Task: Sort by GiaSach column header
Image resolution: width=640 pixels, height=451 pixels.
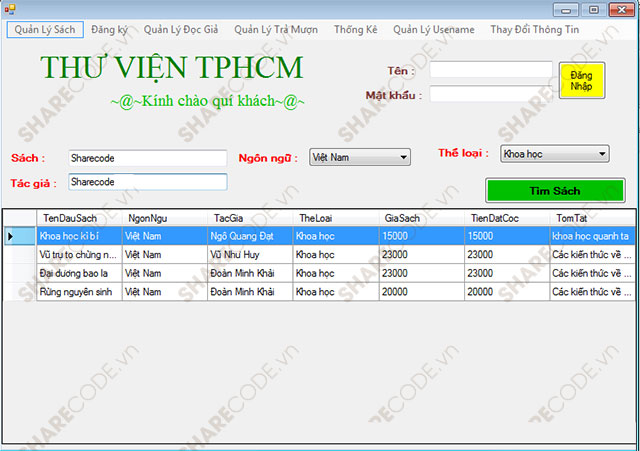Action: (421, 218)
